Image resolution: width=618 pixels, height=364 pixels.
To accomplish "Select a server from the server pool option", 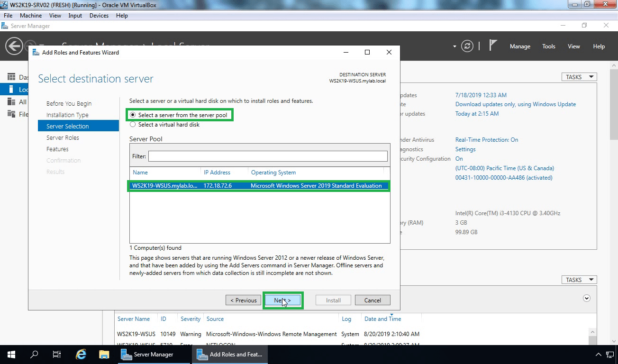I will [x=179, y=115].
